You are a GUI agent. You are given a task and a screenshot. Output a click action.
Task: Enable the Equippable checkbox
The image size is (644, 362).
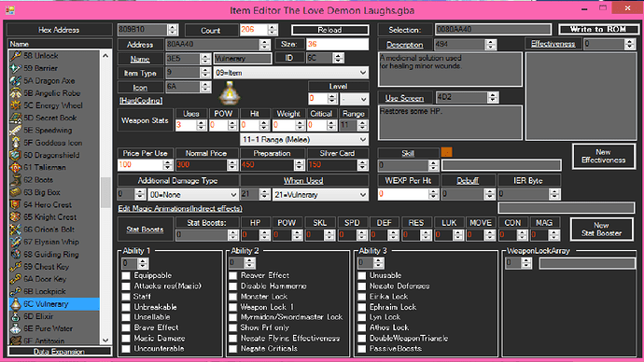pyautogui.click(x=126, y=275)
